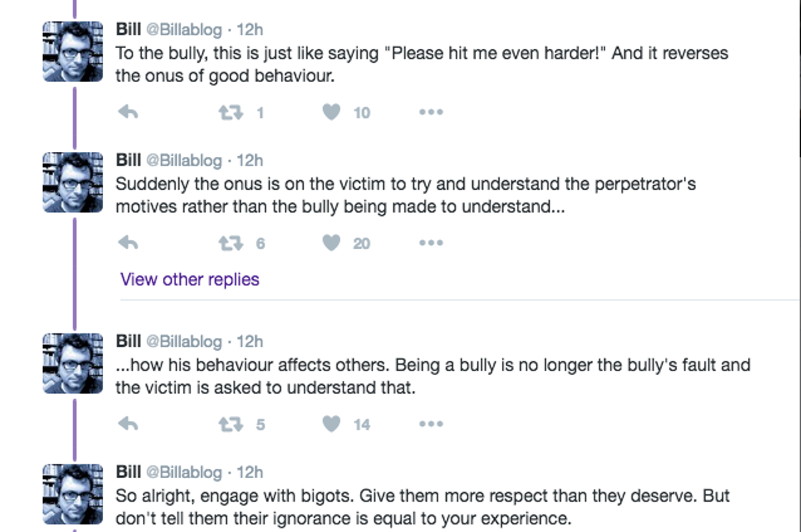Retweet the tweet with 5 retweets
Viewport: 801px width, 532px height.
231,424
